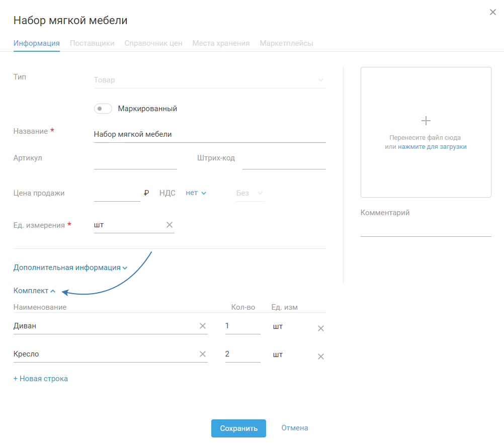
Task: Toggle the Маркированный switch
Action: (103, 109)
